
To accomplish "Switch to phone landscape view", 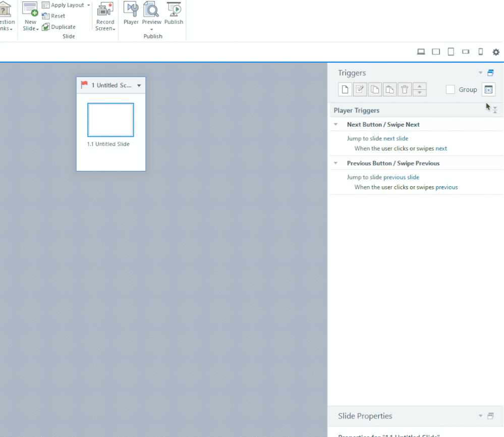I will point(466,51).
